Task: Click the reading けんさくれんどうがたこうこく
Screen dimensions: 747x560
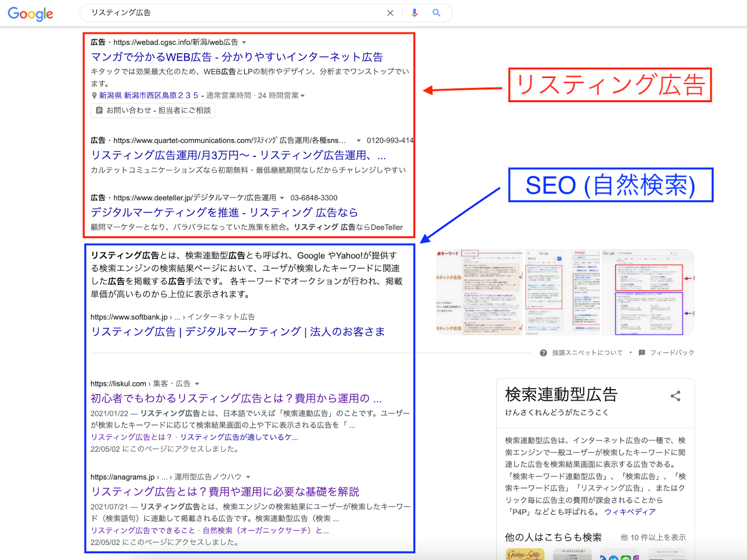Action: [x=557, y=413]
